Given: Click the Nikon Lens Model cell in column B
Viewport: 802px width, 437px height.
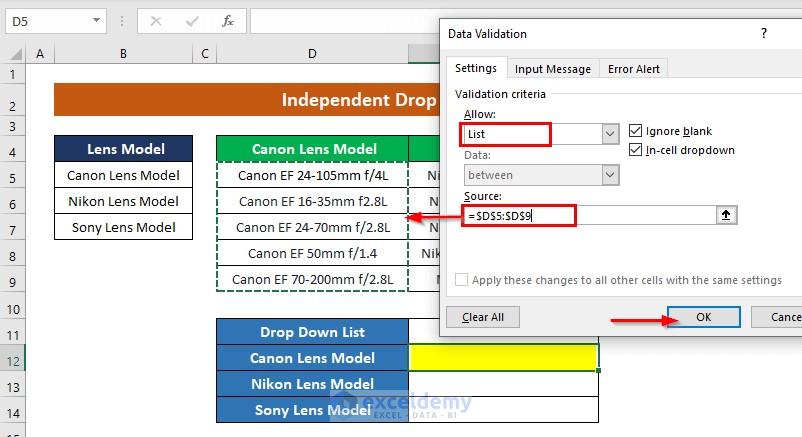Looking at the screenshot, I should (123, 202).
